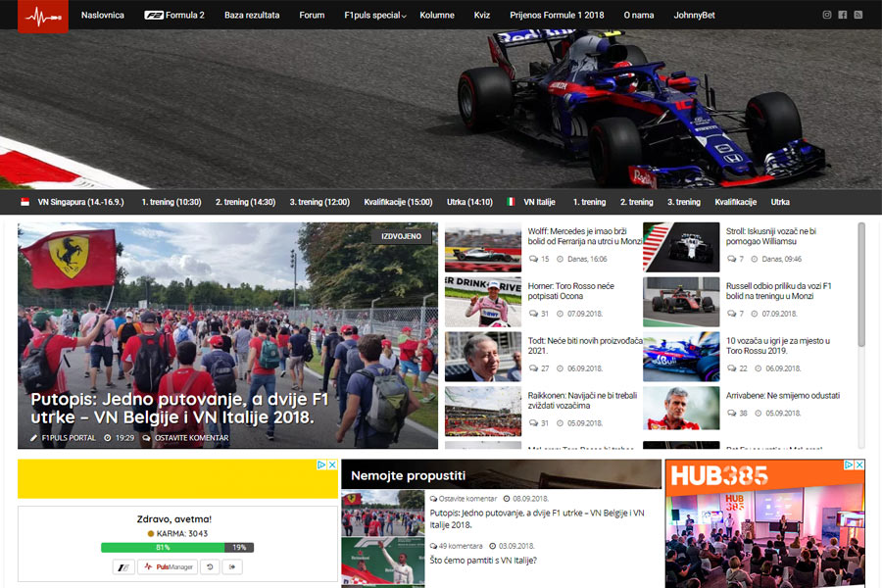Viewport: 882px width, 588px height.
Task: Open the Instagram profile icon
Action: click(x=827, y=15)
